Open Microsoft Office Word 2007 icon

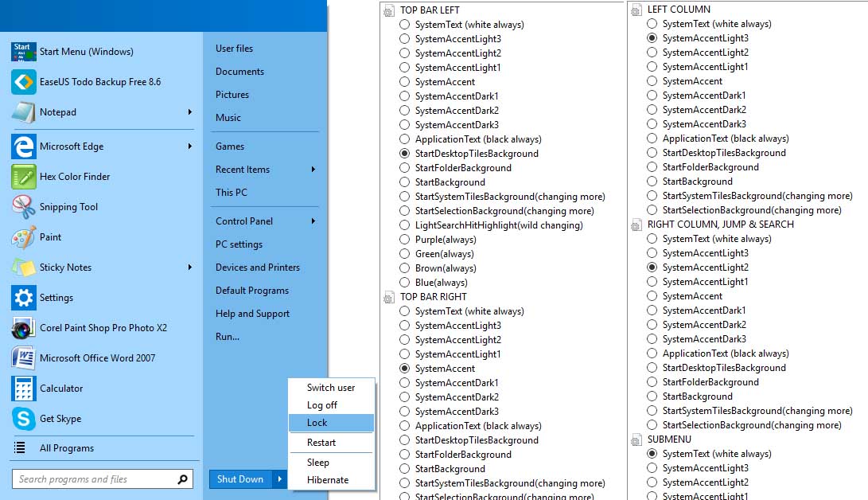click(24, 358)
